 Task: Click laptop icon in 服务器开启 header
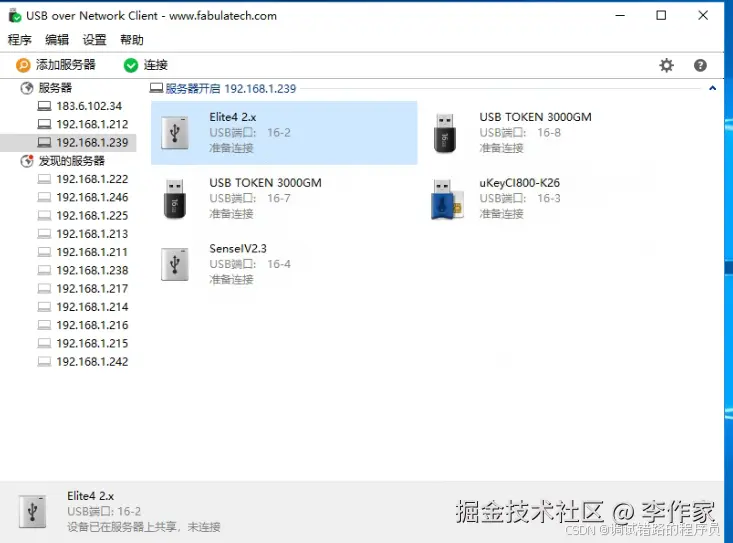(156, 88)
